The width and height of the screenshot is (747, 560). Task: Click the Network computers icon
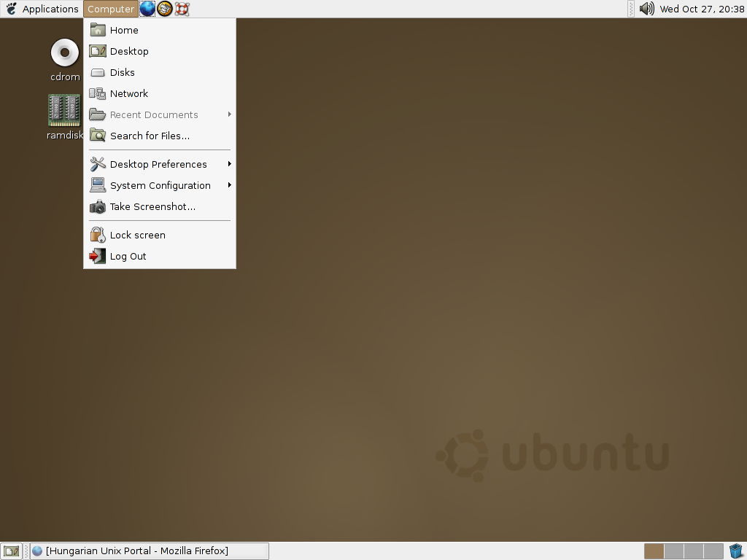(98, 93)
